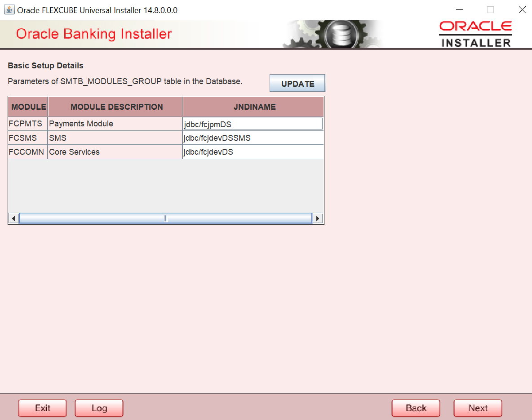Click the Java icon in title bar
Viewport: 532px width, 420px height.
pos(9,9)
